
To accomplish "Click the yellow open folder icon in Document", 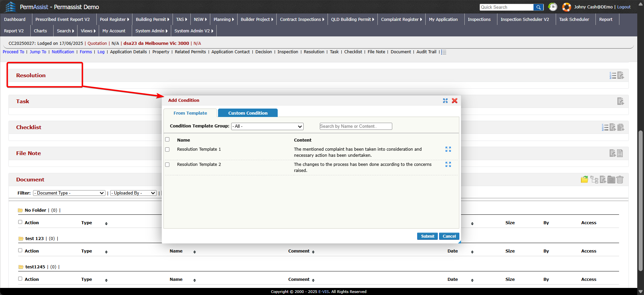I will click(584, 180).
